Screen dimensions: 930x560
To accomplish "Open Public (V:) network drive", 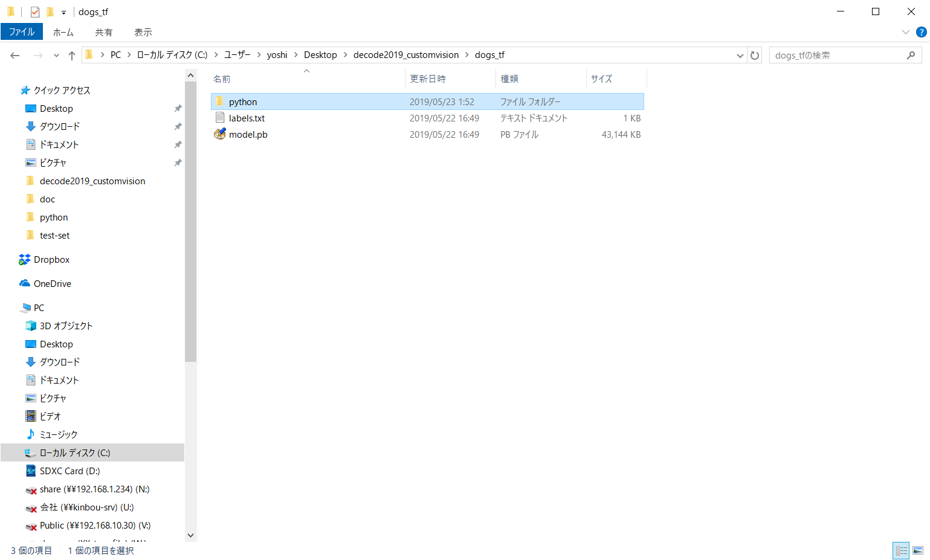I will [x=95, y=526].
